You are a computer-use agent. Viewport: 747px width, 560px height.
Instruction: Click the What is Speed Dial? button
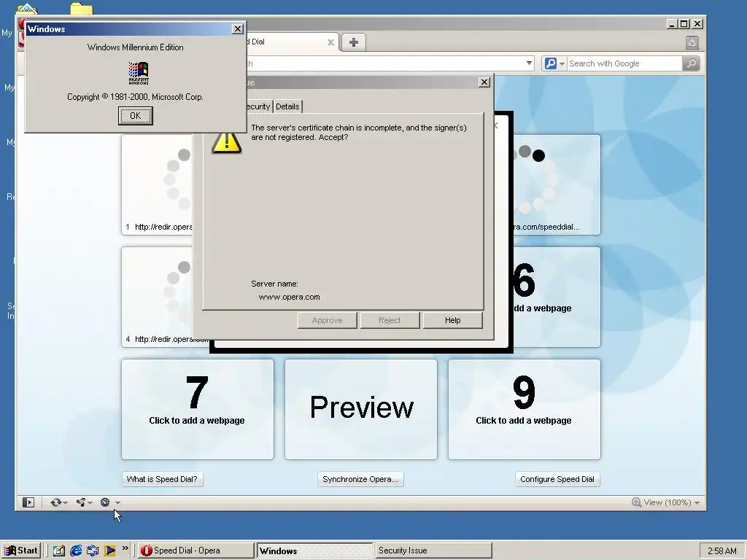tap(162, 479)
